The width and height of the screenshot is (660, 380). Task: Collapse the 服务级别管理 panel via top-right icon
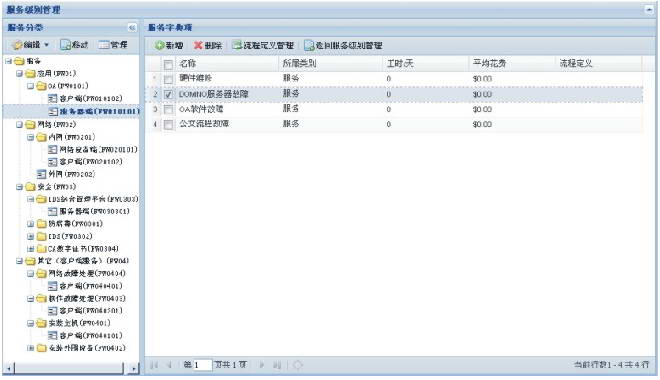point(649,9)
